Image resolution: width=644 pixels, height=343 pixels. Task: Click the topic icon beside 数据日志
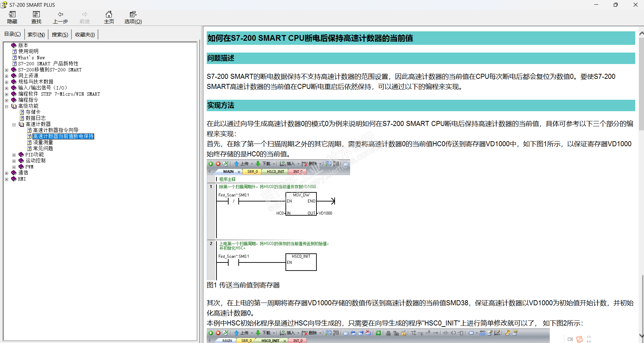[x=22, y=118]
